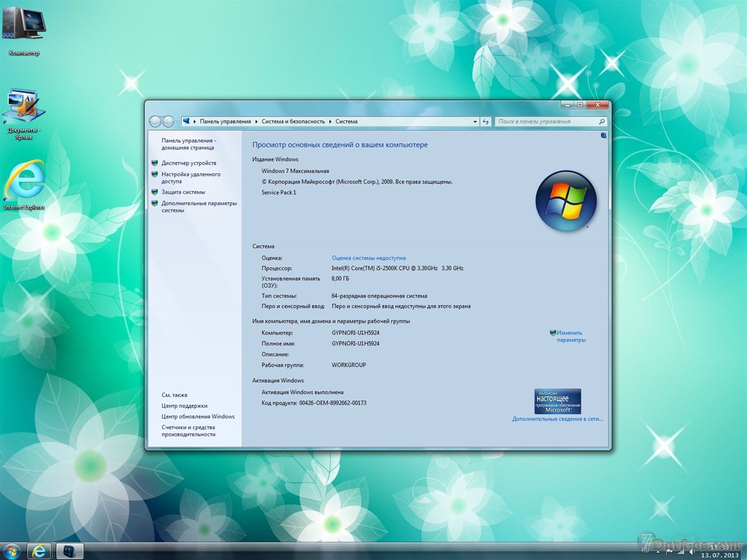Viewport: 747px width, 560px height.
Task: Click the Back navigation arrow button
Action: click(156, 122)
